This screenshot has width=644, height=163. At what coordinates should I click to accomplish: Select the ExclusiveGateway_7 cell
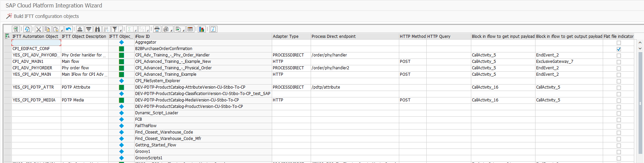point(569,62)
